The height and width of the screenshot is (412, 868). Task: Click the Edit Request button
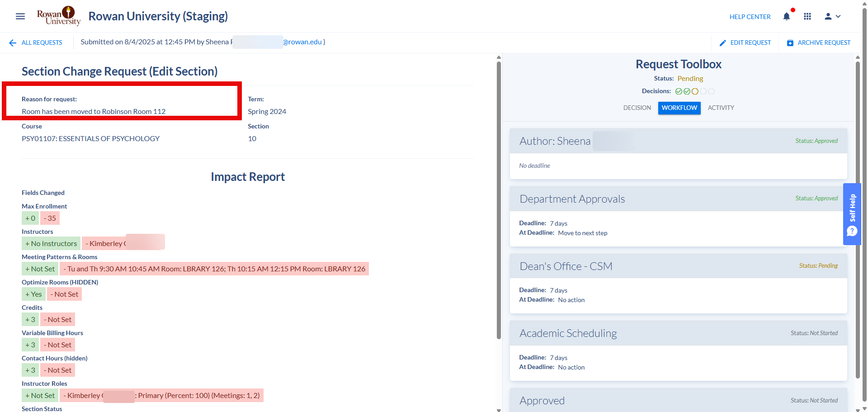[x=745, y=43]
